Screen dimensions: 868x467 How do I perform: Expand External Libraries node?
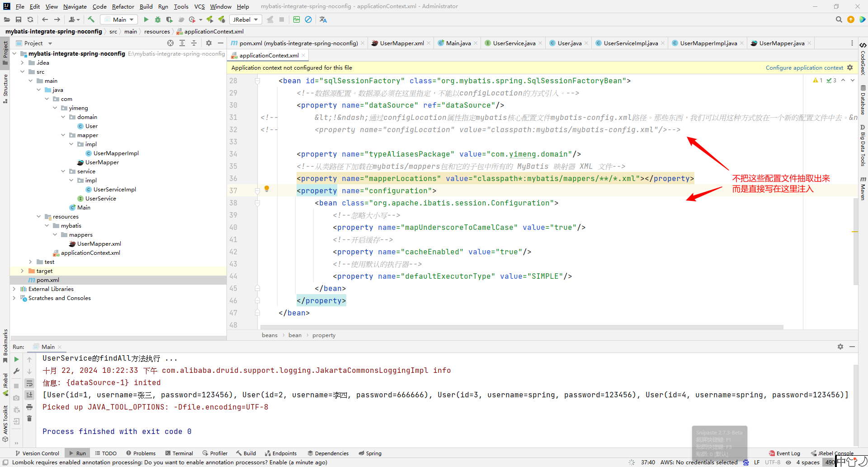pyautogui.click(x=14, y=289)
